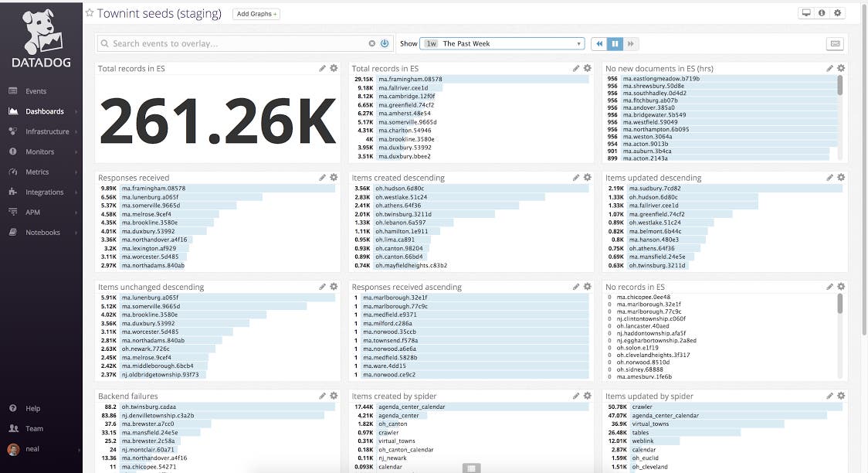Image resolution: width=868 pixels, height=473 pixels.
Task: Open gear settings on Responses received widget
Action: [334, 177]
